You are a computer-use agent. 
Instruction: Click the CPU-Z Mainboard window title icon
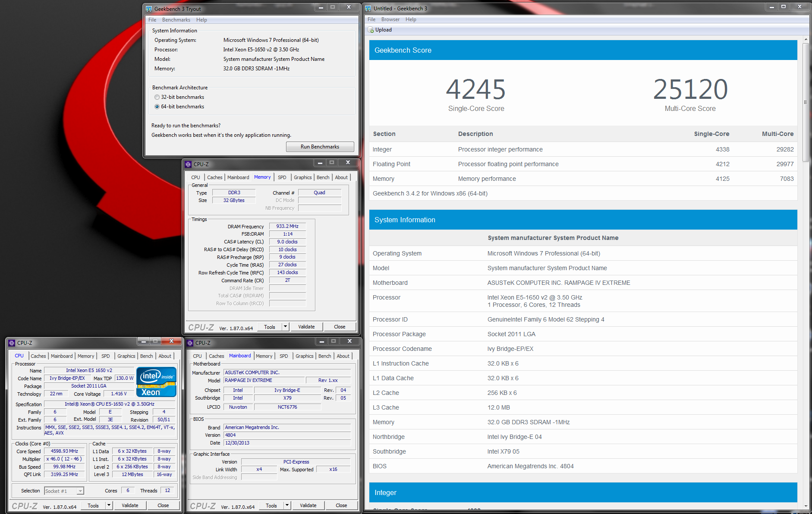coord(190,343)
